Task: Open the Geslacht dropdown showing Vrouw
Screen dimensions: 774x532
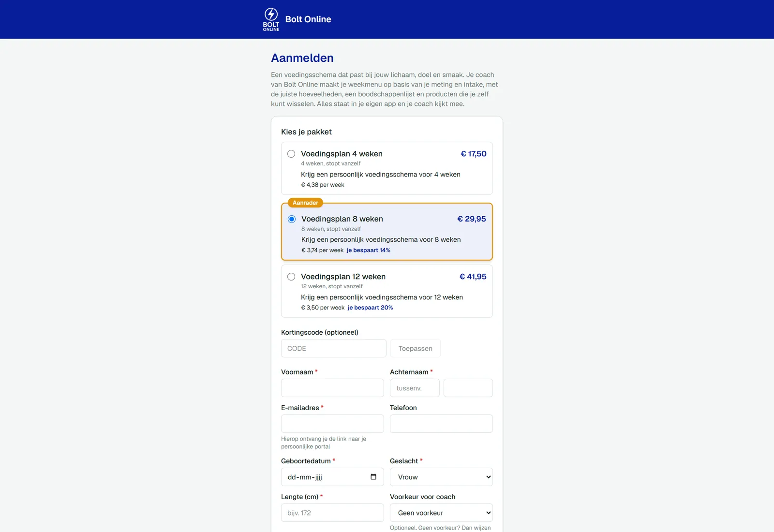Action: tap(441, 477)
